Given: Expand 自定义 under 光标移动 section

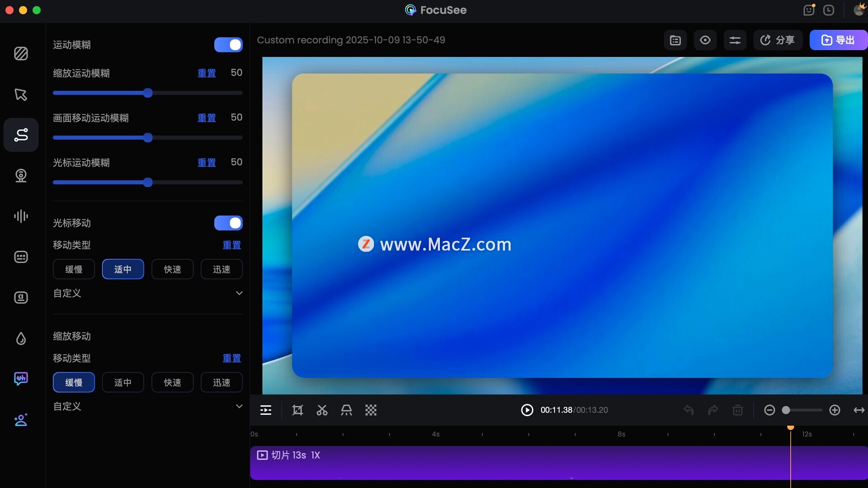Looking at the screenshot, I should tap(239, 293).
